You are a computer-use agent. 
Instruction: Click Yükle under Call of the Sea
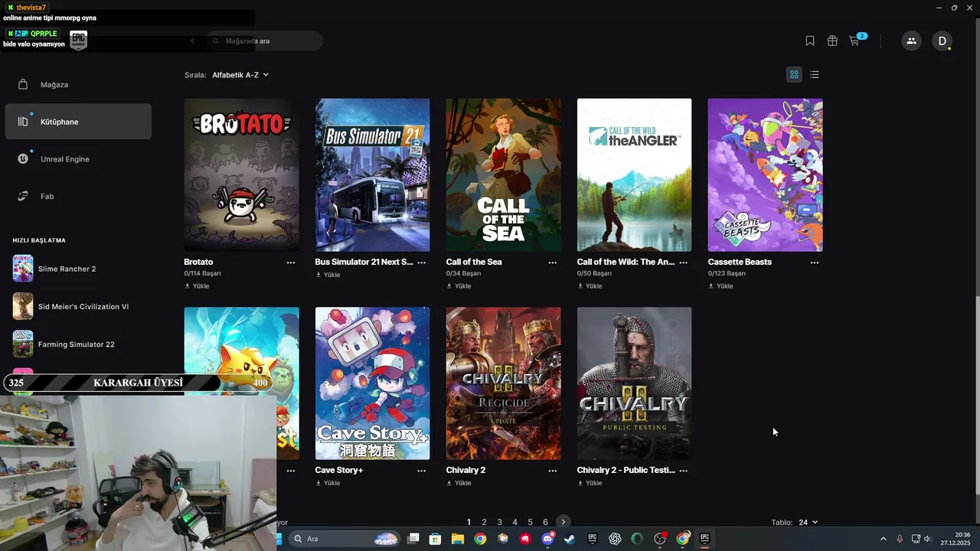tap(459, 286)
